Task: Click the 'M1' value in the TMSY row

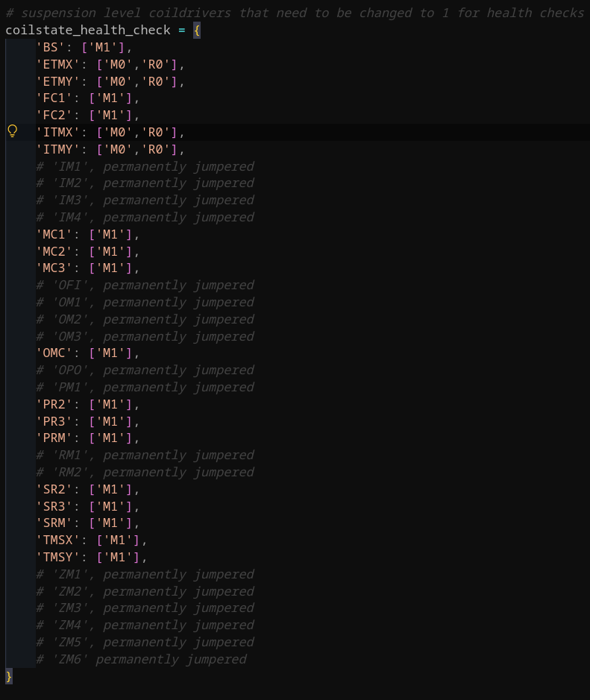Action: (x=118, y=557)
